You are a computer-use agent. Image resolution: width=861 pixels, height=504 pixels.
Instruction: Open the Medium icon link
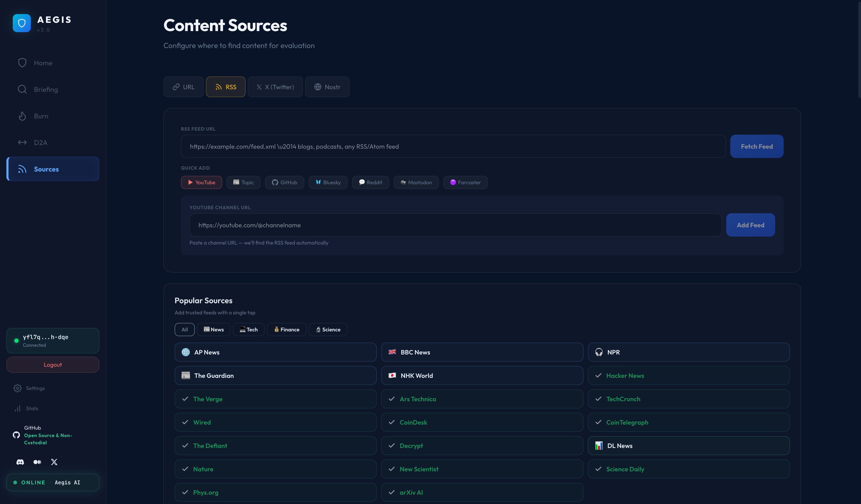[x=37, y=462]
